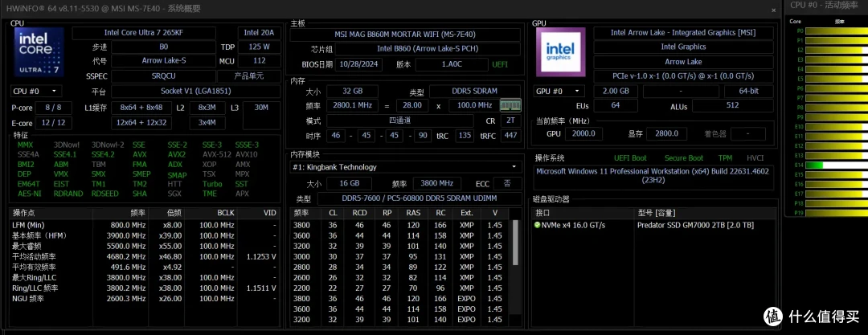The height and width of the screenshot is (335, 868).
Task: Click the green memory module icon
Action: (x=510, y=105)
